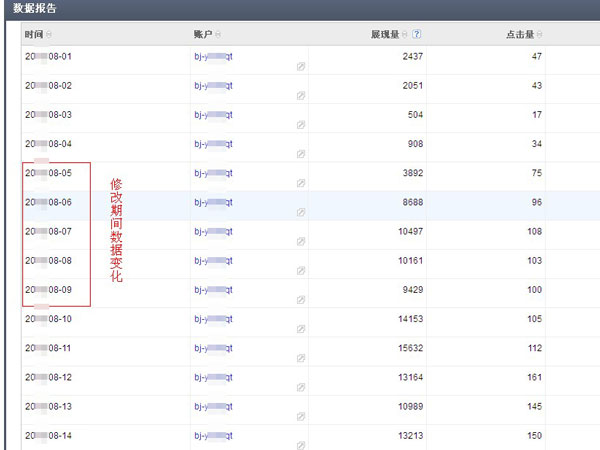
Task: Click the 161 clicks value
Action: (x=533, y=377)
